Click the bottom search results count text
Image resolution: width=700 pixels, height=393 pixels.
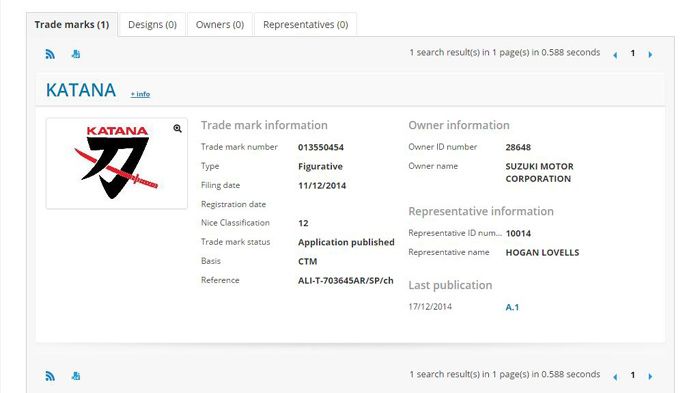coord(504,374)
